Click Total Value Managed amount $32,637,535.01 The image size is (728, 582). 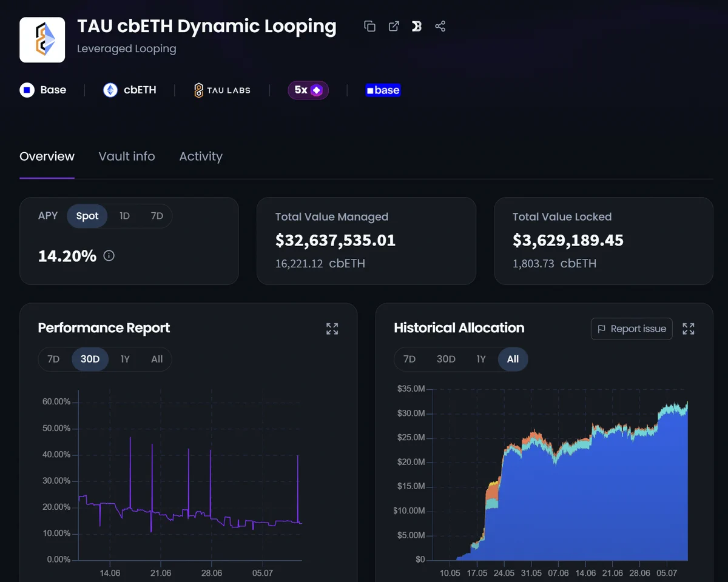pos(335,240)
